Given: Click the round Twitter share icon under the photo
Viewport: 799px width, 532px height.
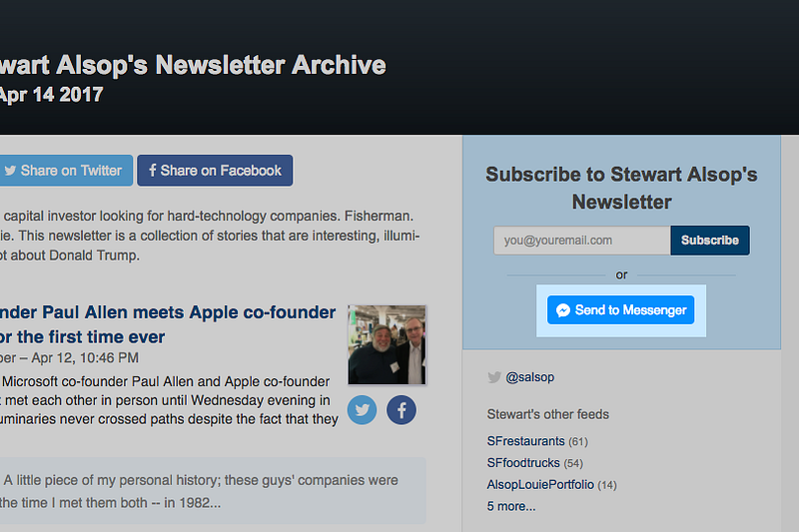Looking at the screenshot, I should tap(363, 410).
